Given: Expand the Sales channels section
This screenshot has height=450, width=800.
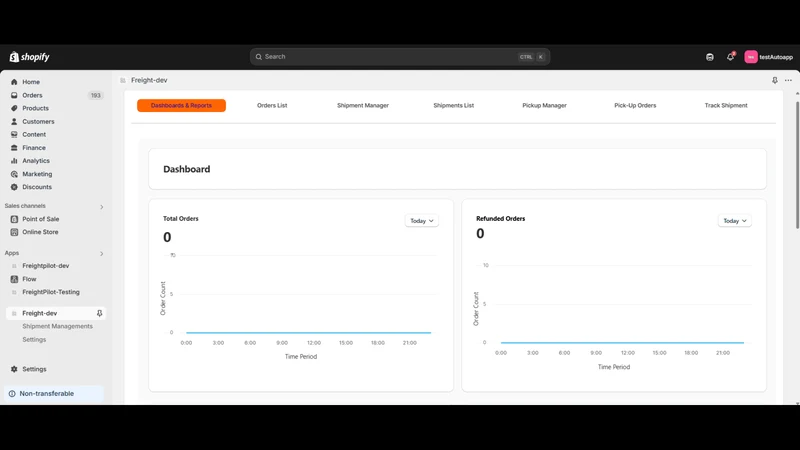Looking at the screenshot, I should [102, 207].
